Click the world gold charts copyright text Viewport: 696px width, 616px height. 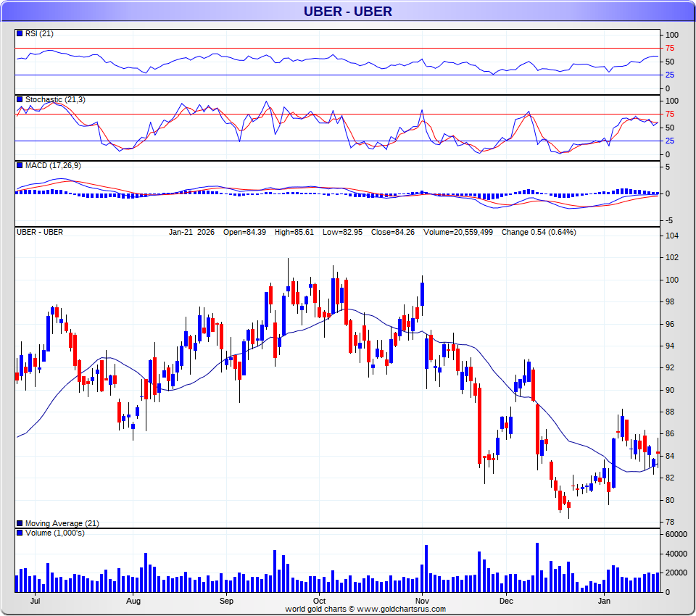coord(365,609)
